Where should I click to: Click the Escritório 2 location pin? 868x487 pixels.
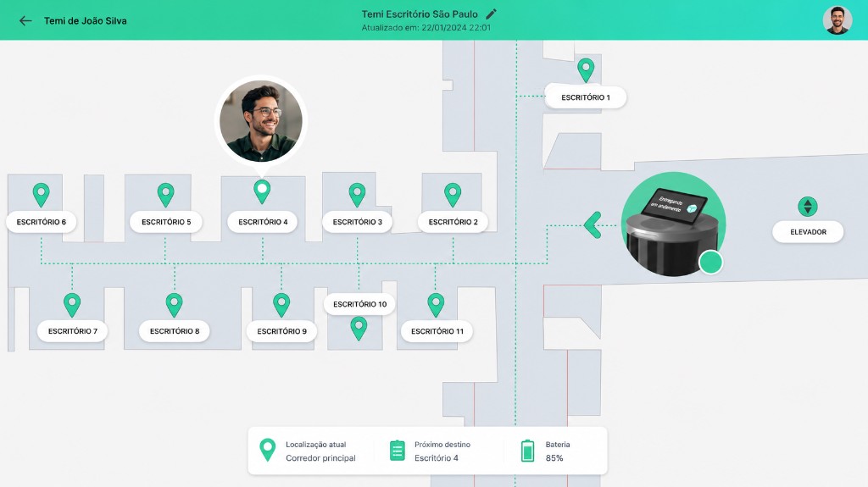point(453,196)
